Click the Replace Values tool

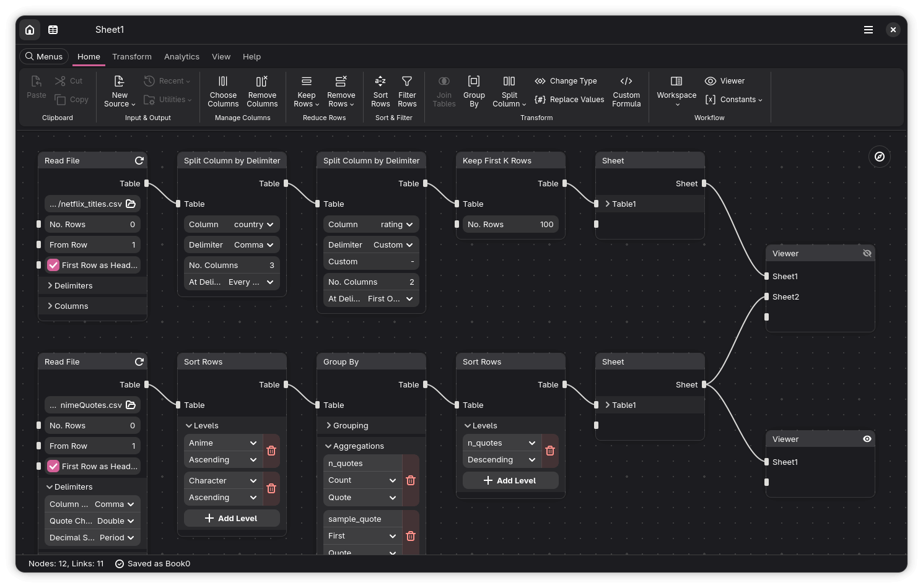(x=569, y=100)
